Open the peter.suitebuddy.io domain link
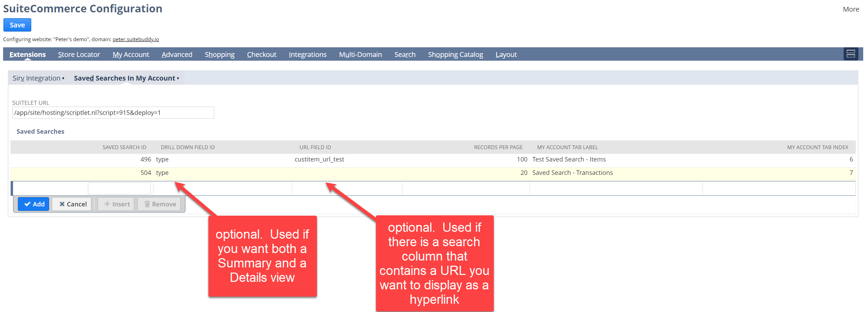 (136, 39)
